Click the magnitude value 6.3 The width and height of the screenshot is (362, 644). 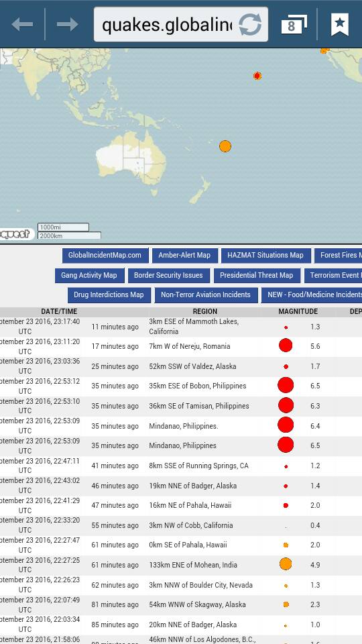[315, 407]
